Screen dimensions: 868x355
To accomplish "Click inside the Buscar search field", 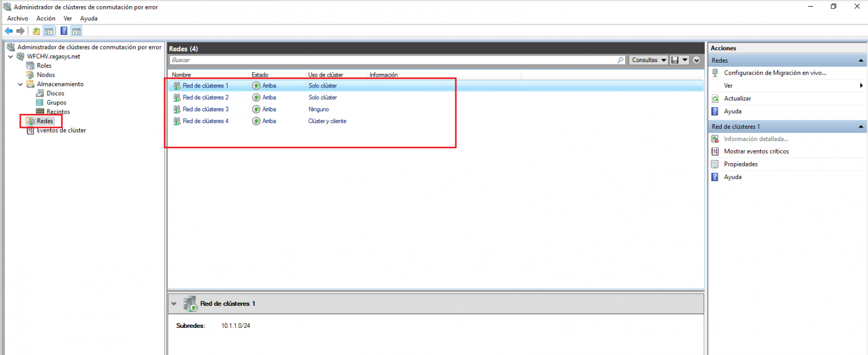I will click(x=339, y=60).
